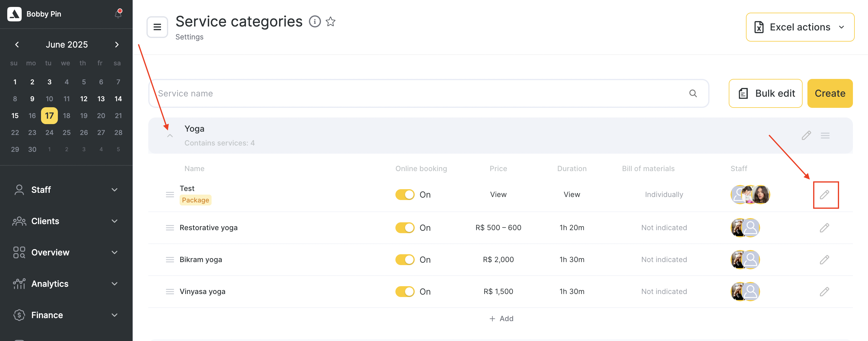
Task: Edit the Vinyasa yoga service
Action: [824, 292]
